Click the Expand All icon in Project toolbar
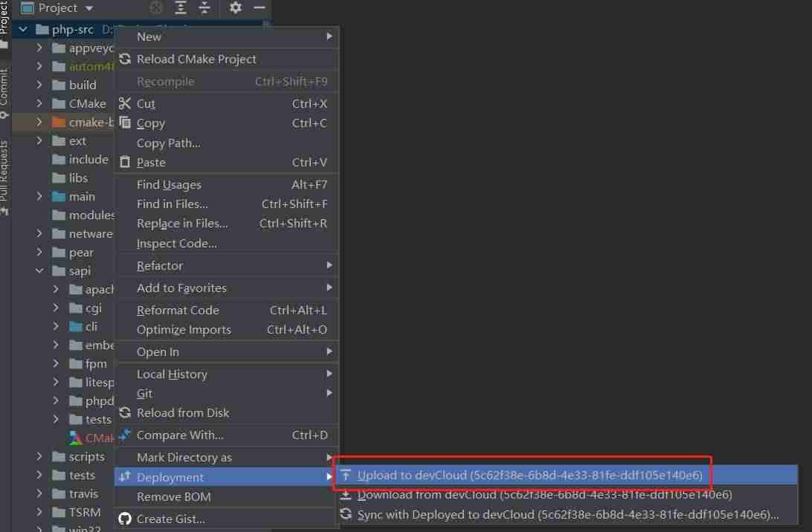The width and height of the screenshot is (812, 532). point(180,7)
